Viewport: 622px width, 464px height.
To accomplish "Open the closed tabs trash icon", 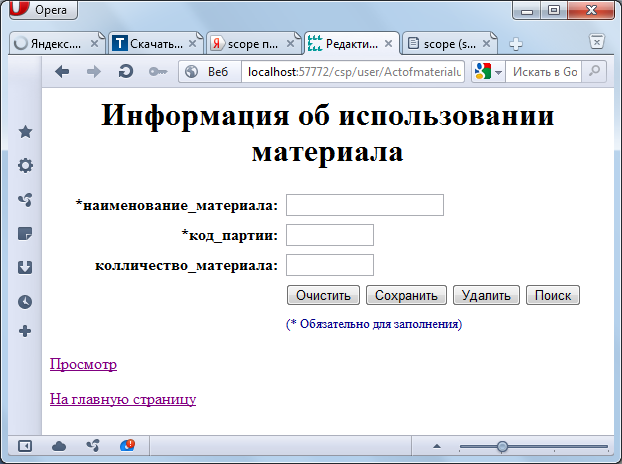I will click(x=597, y=41).
